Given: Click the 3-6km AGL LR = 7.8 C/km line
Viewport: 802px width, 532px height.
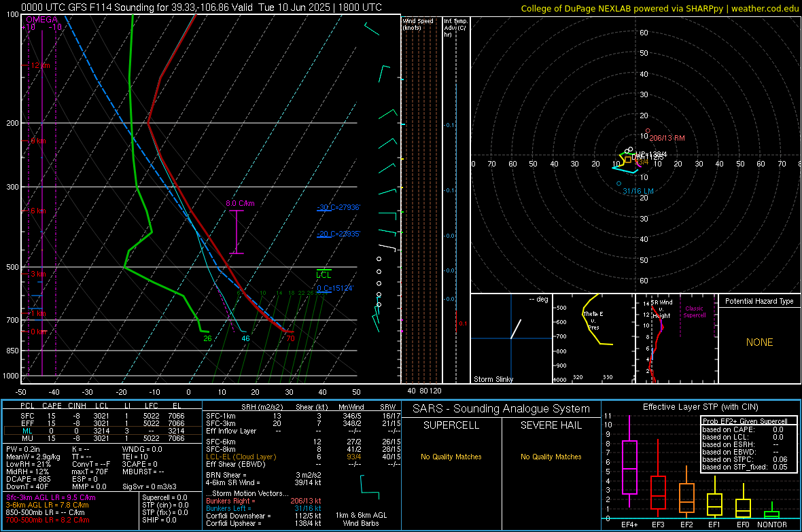Looking at the screenshot, I should [x=48, y=505].
